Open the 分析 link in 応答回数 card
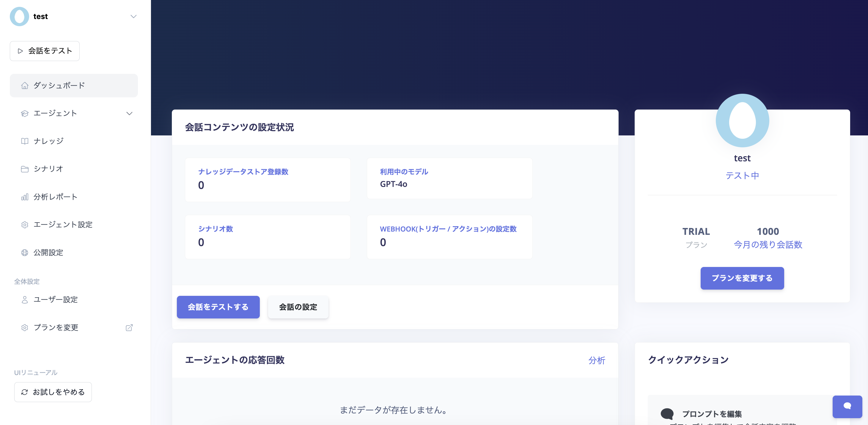This screenshot has width=868, height=425. [x=596, y=361]
